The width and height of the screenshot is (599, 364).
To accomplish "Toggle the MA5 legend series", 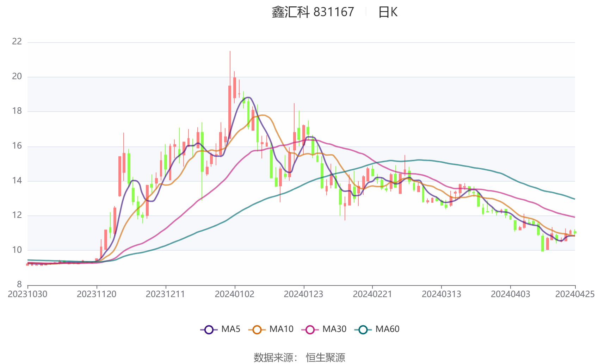I will point(220,330).
